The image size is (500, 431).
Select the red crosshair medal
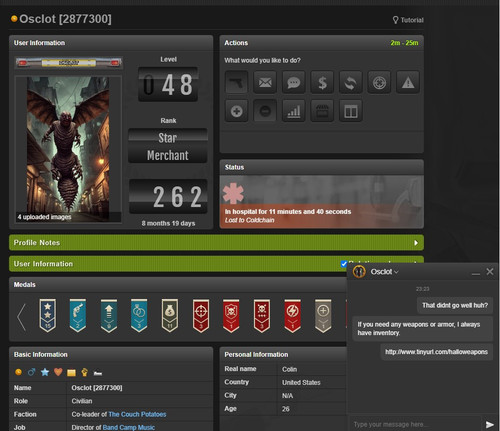pos(201,315)
